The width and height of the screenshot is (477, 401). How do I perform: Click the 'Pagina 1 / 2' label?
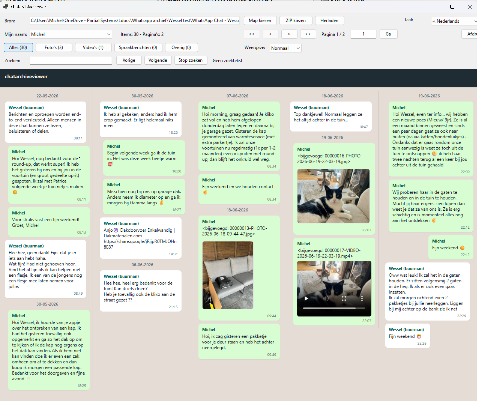pos(333,34)
